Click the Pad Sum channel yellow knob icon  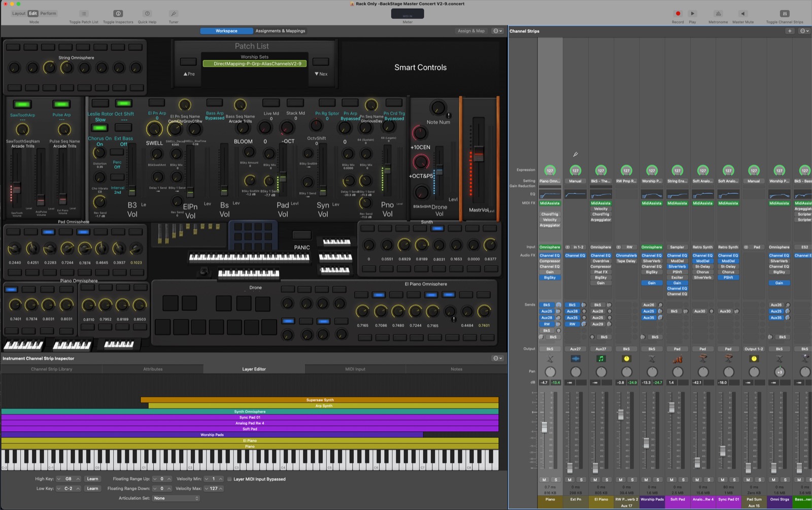coord(754,359)
